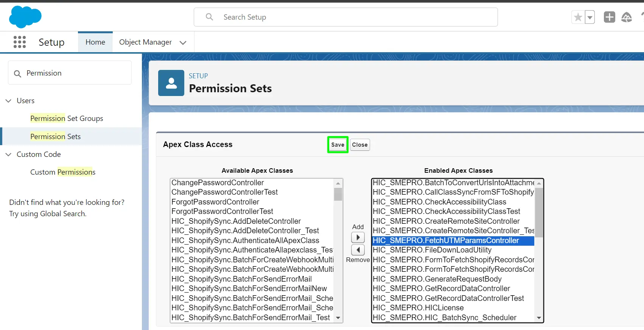Select highlighted HIC_SMEPRO.FetchUTMParamsController
Screen dimensions: 644x330
[x=453, y=240]
